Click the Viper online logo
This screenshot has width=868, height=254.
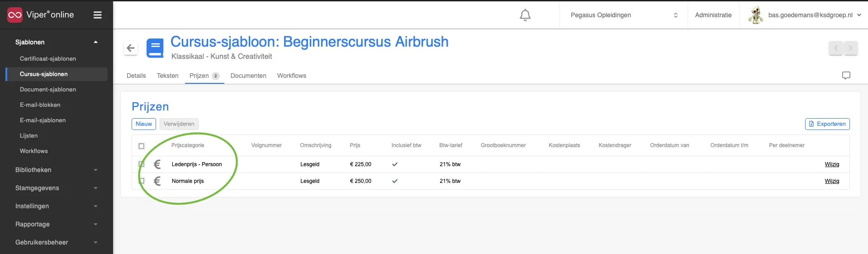point(41,15)
